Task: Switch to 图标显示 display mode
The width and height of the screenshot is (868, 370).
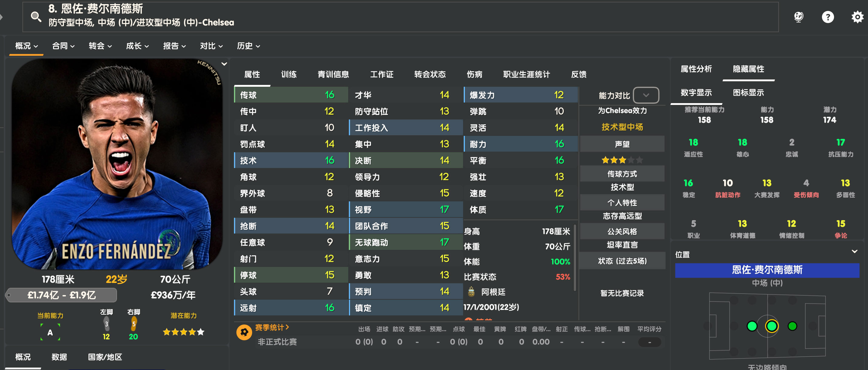Action: coord(748,92)
